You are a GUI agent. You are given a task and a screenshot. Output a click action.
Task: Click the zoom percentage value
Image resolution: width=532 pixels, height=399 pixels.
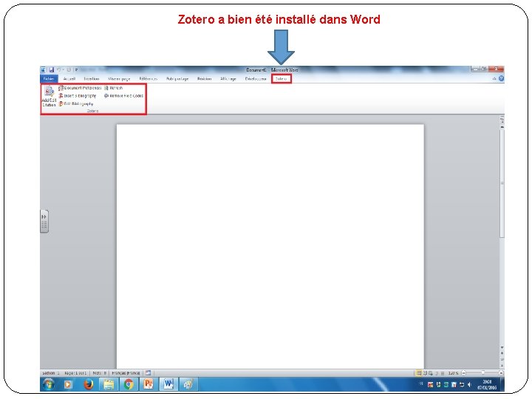(453, 373)
